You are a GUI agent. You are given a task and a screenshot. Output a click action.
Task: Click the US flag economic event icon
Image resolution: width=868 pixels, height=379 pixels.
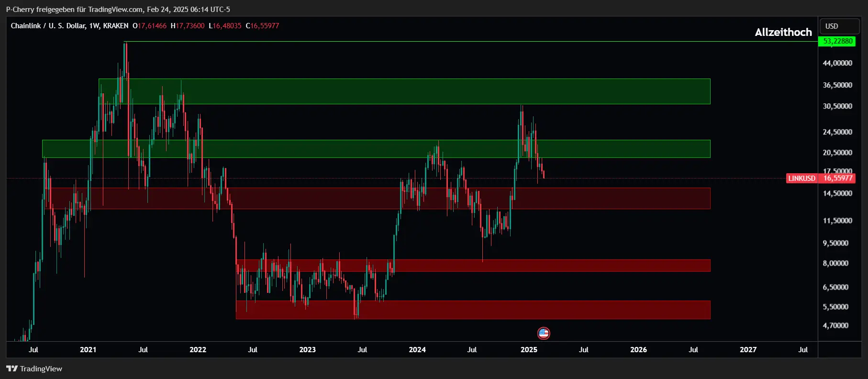[544, 333]
